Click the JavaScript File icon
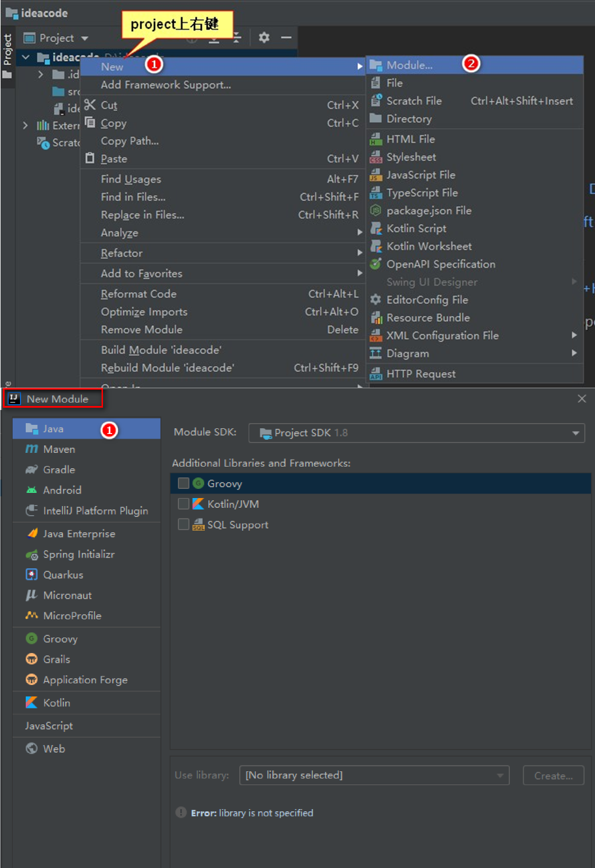The height and width of the screenshot is (868, 595). (375, 174)
